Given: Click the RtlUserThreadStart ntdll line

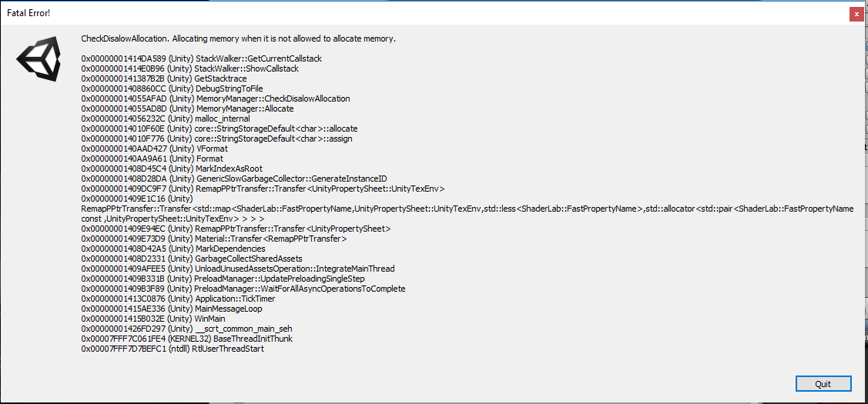Looking at the screenshot, I should click(x=173, y=349).
